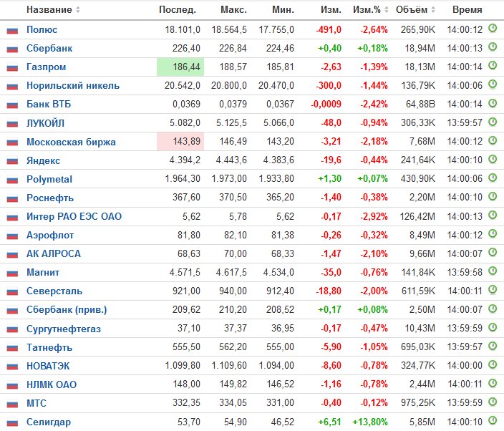Open the ЛУКОЙЛ stock link

click(45, 122)
